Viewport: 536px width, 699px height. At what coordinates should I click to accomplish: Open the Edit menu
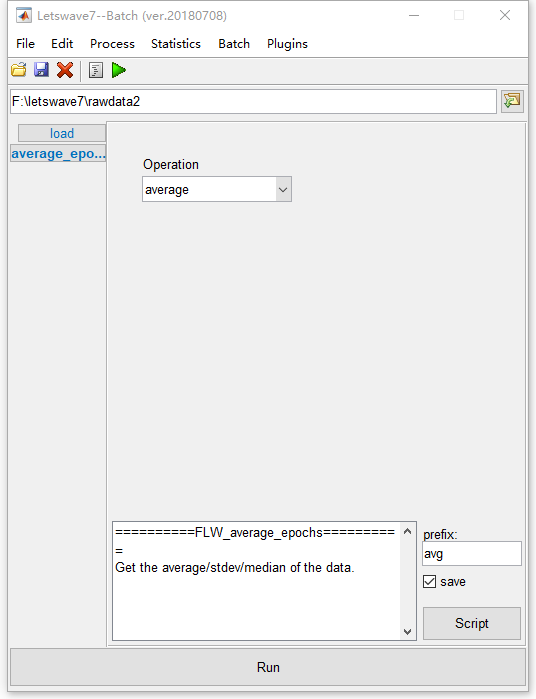[x=62, y=44]
